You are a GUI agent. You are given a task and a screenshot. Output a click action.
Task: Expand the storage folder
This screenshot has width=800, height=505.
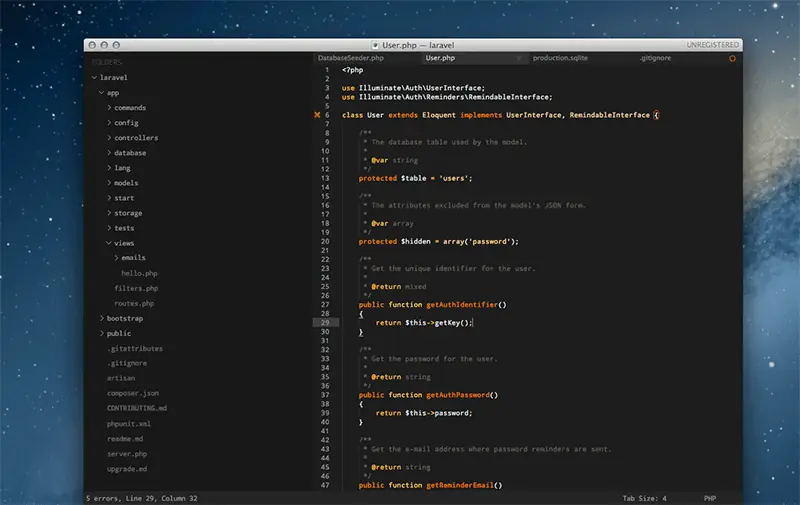[109, 213]
